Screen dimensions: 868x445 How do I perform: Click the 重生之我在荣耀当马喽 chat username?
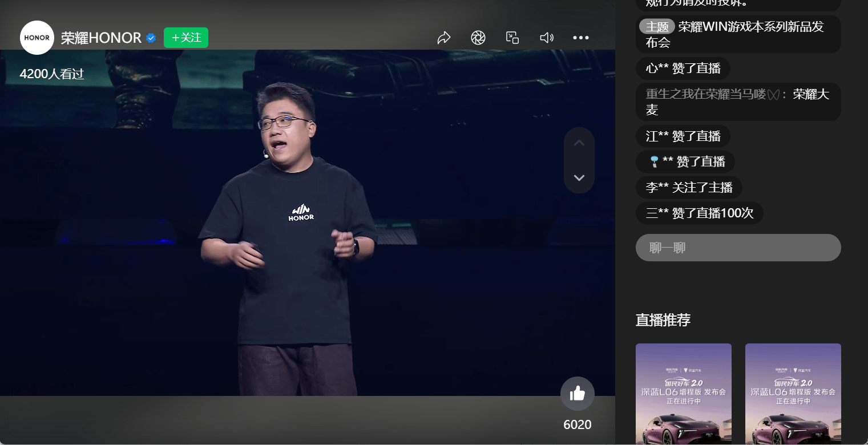click(x=712, y=94)
